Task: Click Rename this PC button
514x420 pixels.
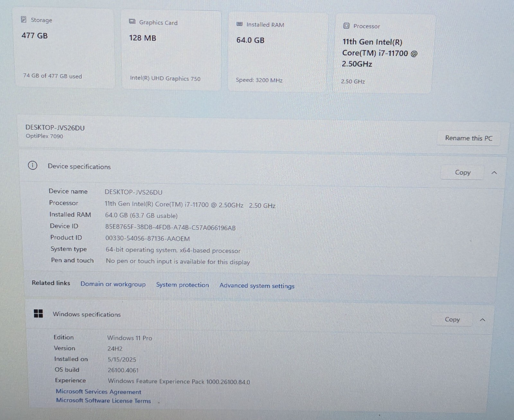Action: 469,138
